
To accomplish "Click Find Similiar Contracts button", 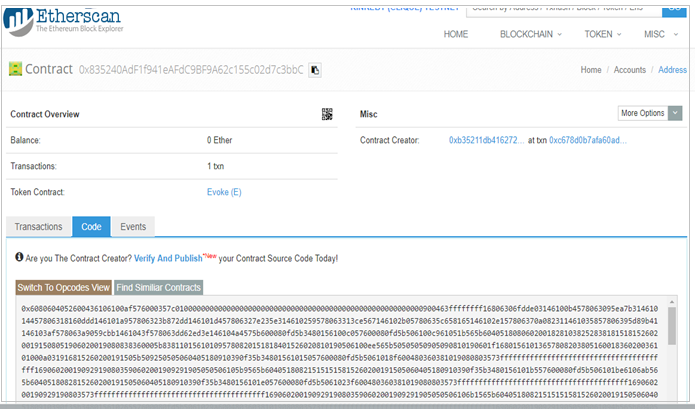I will click(x=158, y=288).
